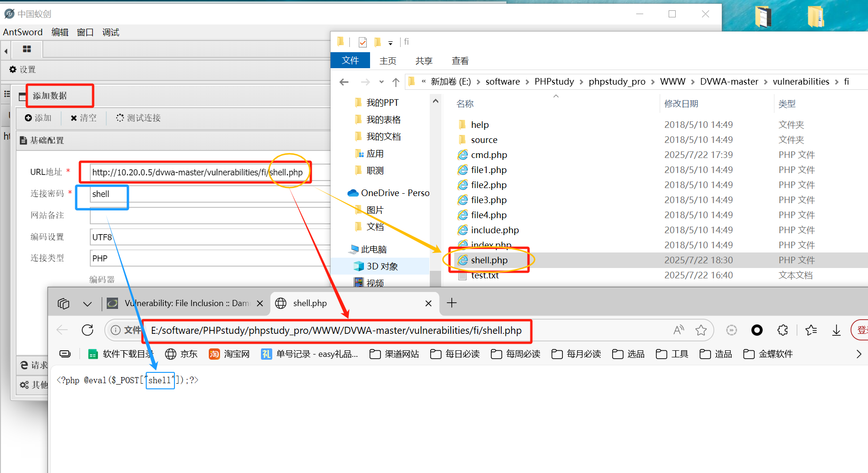Sort files by 修改日期 column header
The height and width of the screenshot is (473, 868).
[681, 103]
